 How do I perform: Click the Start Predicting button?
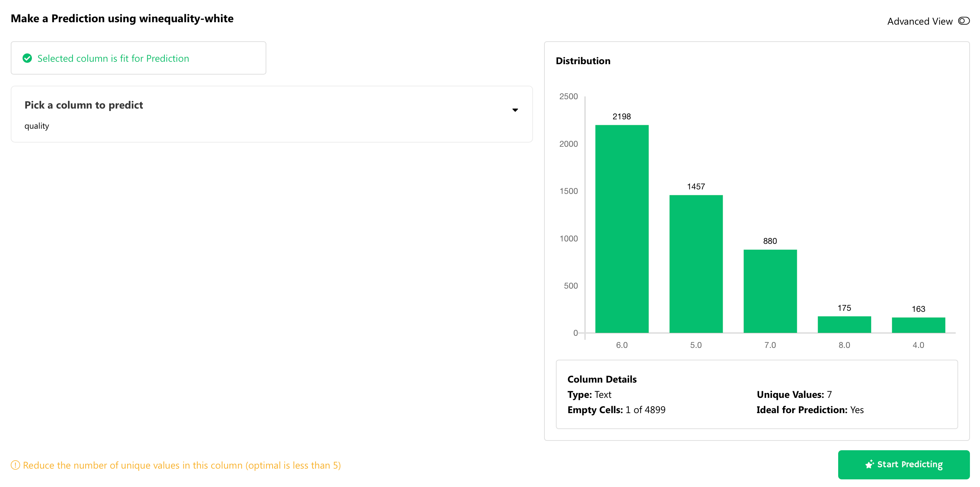click(x=903, y=464)
